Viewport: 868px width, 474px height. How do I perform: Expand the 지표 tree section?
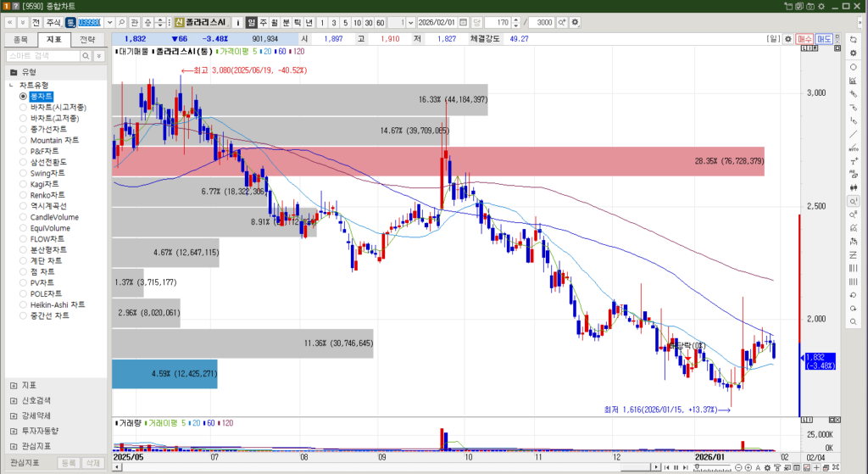14,385
